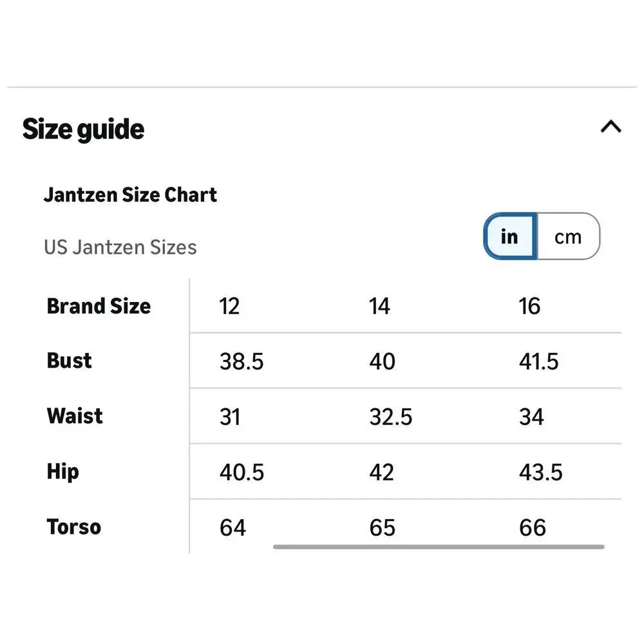Click torso value 65
The height and width of the screenshot is (644, 644).
[x=382, y=528]
